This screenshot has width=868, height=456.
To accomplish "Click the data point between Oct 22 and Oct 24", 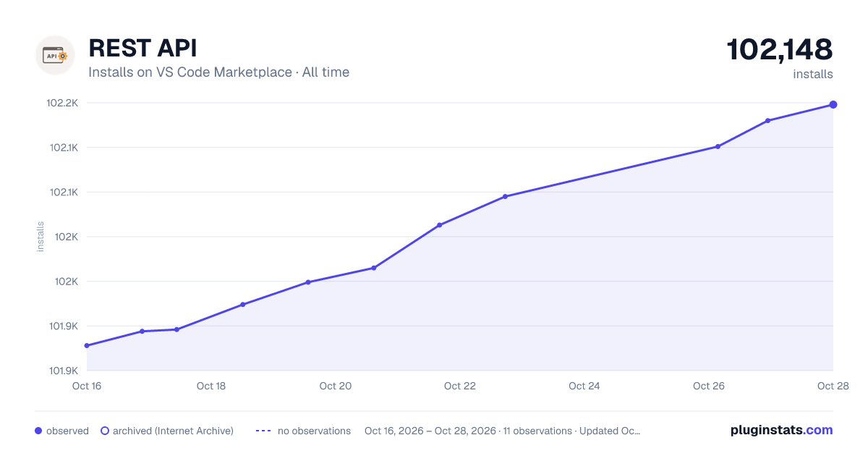I will (505, 196).
